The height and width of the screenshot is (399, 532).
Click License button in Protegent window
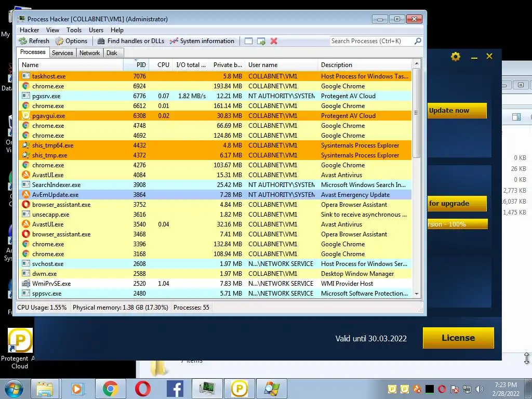458,338
